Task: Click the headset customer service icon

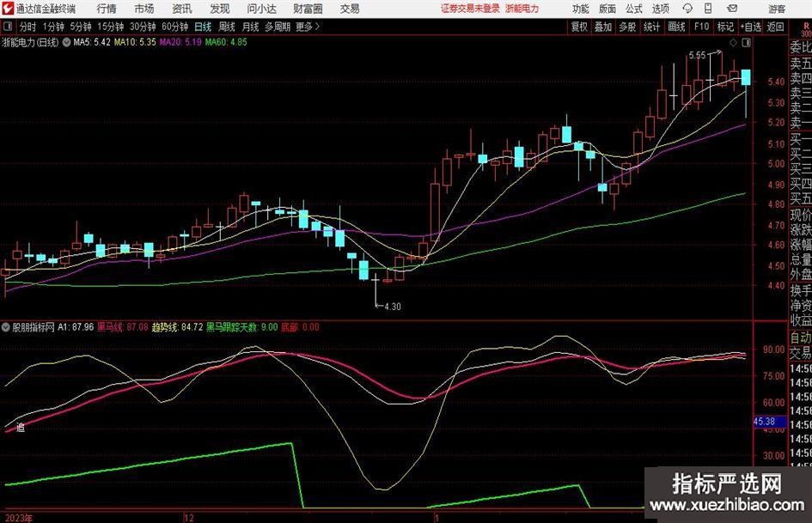Action: pos(687,9)
